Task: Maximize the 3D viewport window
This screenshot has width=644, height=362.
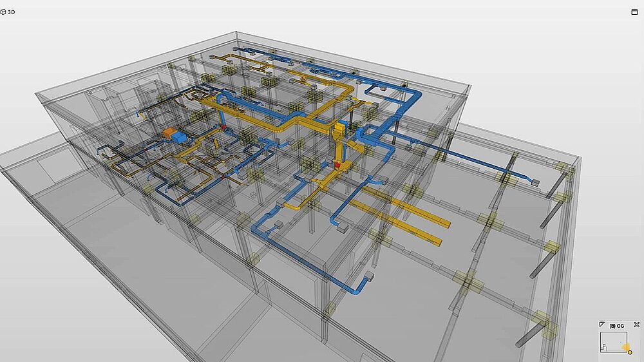Action: click(x=634, y=12)
